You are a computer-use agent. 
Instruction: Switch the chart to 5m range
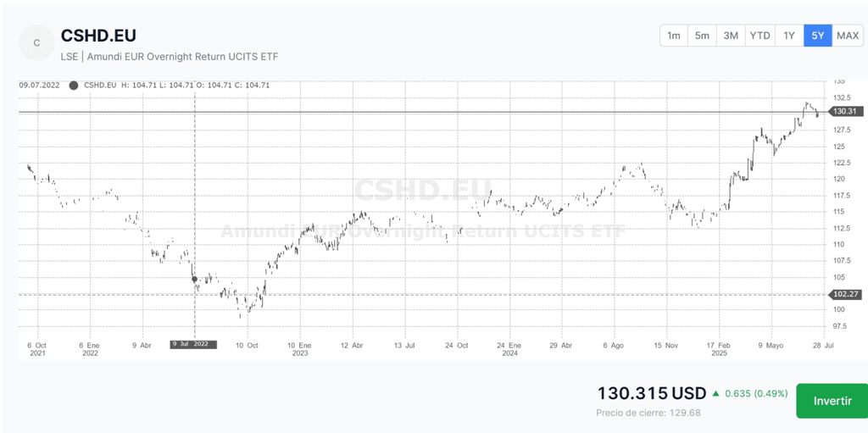pos(702,36)
